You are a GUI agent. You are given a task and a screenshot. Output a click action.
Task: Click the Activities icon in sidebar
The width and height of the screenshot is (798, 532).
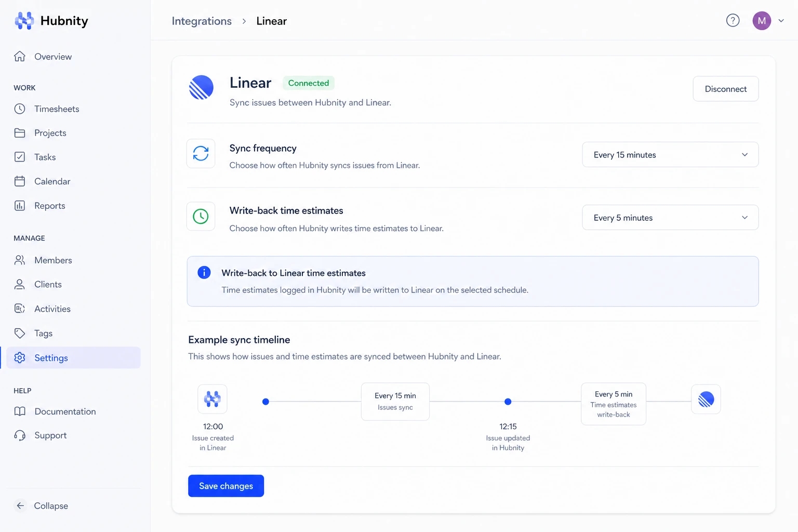click(20, 309)
